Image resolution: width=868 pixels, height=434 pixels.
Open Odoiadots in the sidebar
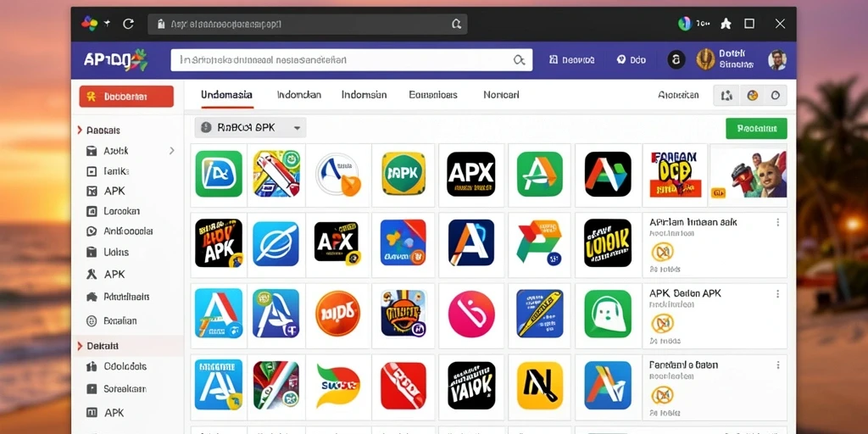coord(117,366)
